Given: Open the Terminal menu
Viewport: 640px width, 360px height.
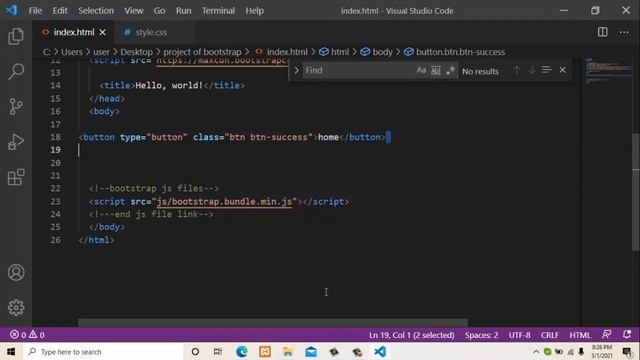Looking at the screenshot, I should click(x=218, y=11).
